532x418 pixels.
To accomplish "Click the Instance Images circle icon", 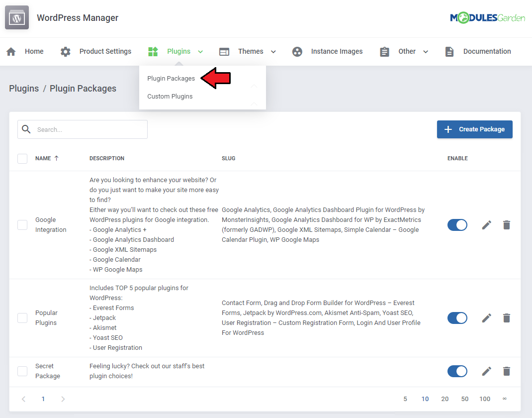I will 297,52.
